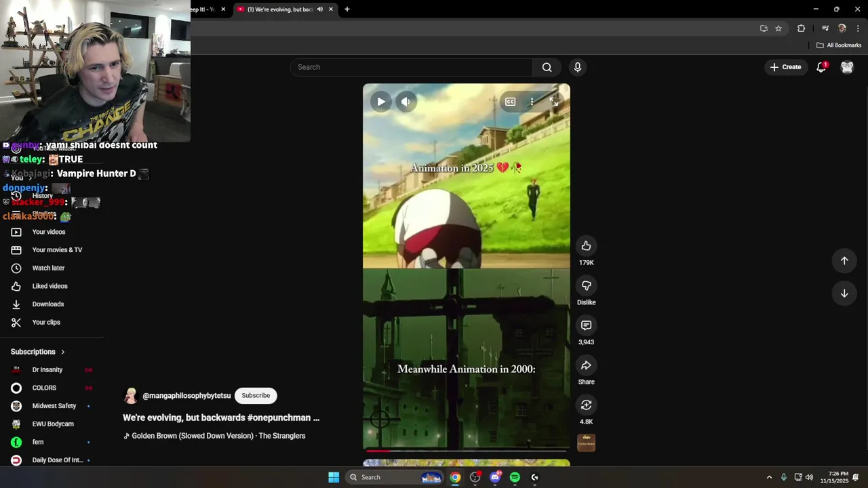Share the Short
Viewport: 868px width, 488px height.
(586, 365)
